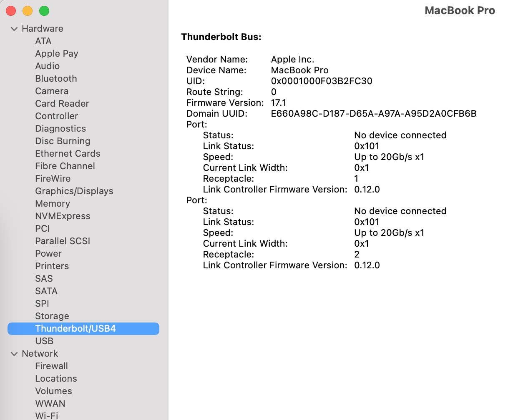Screen dimensions: 513x420
Task: Select Graphics/Displays
Action: click(74, 191)
